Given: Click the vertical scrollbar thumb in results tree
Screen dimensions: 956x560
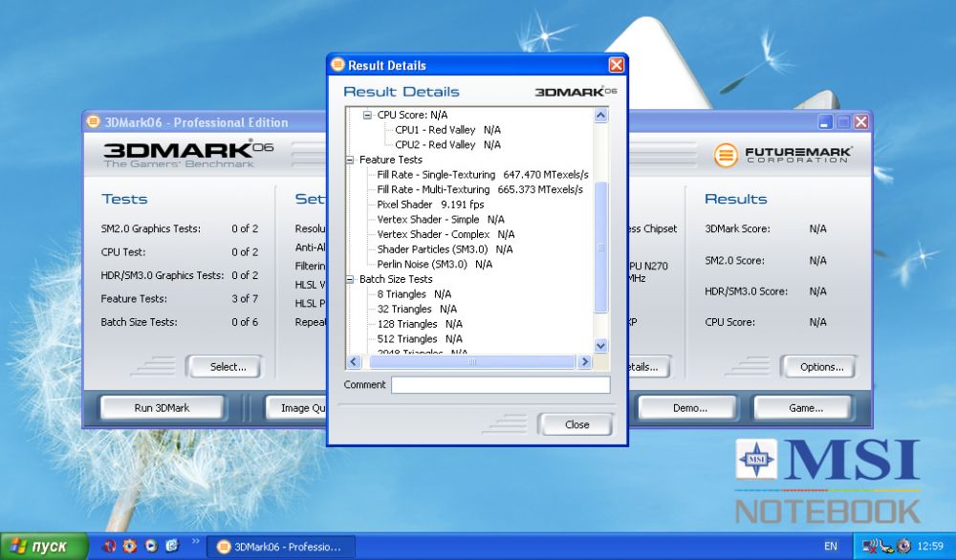Looking at the screenshot, I should pyautogui.click(x=600, y=247).
